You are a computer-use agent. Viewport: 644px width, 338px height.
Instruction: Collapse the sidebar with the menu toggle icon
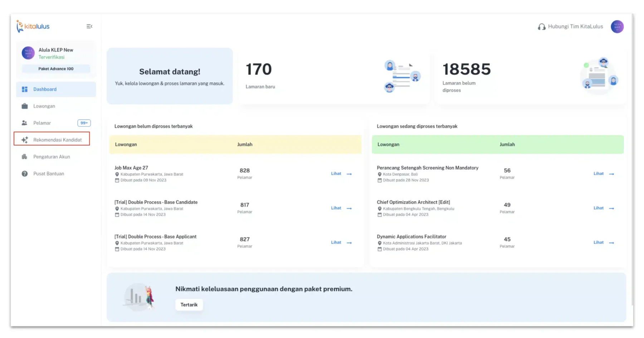point(89,26)
